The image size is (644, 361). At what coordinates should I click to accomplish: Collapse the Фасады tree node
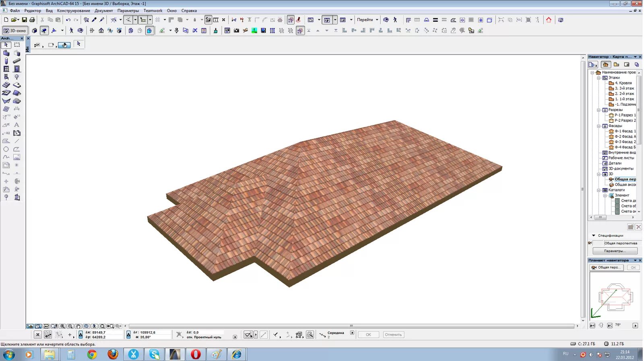(599, 126)
